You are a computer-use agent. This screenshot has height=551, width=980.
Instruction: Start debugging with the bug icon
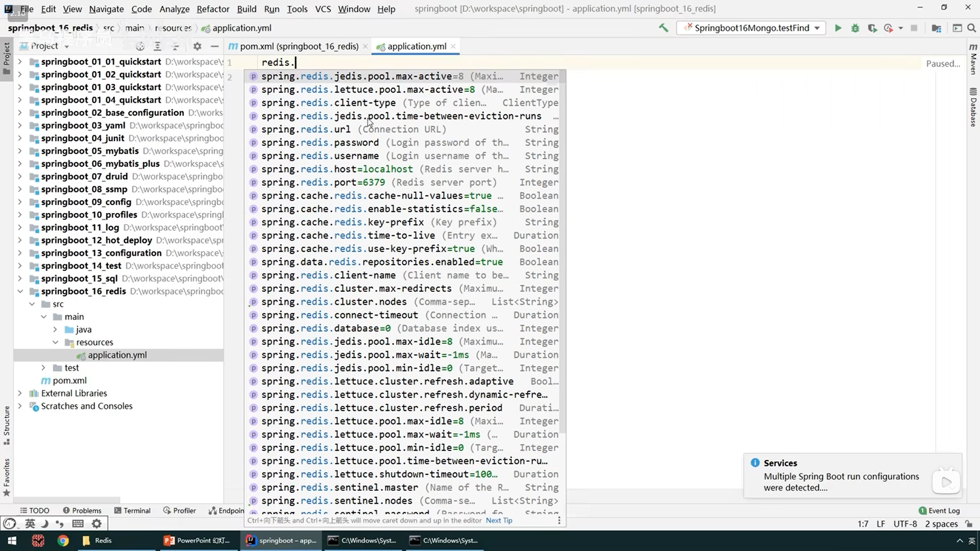click(855, 28)
